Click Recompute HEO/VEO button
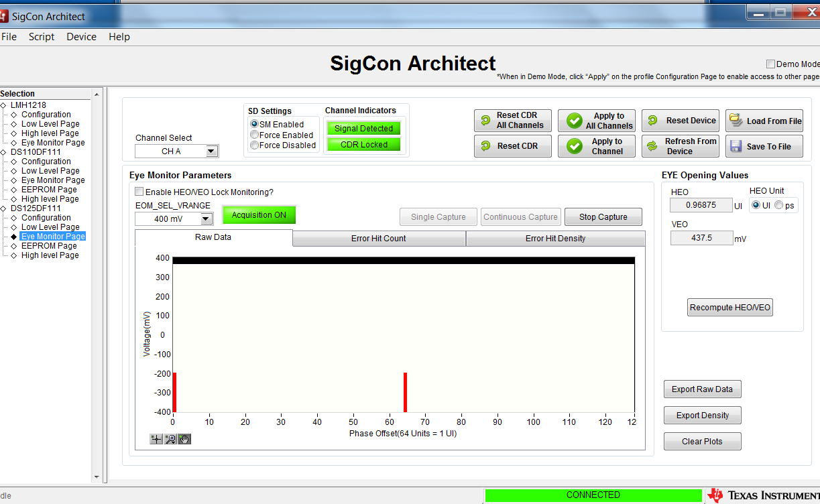Screen dimensions: 820x504 [x=730, y=308]
